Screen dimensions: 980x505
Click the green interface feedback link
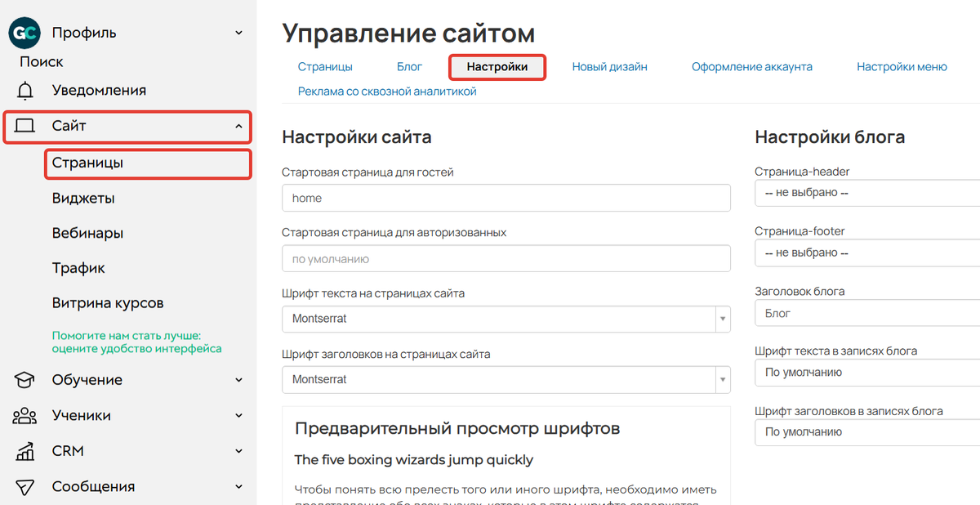(x=137, y=342)
